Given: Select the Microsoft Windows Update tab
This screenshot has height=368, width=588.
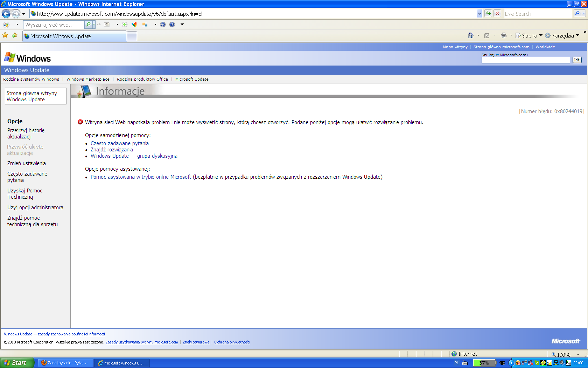Looking at the screenshot, I should tap(75, 36).
